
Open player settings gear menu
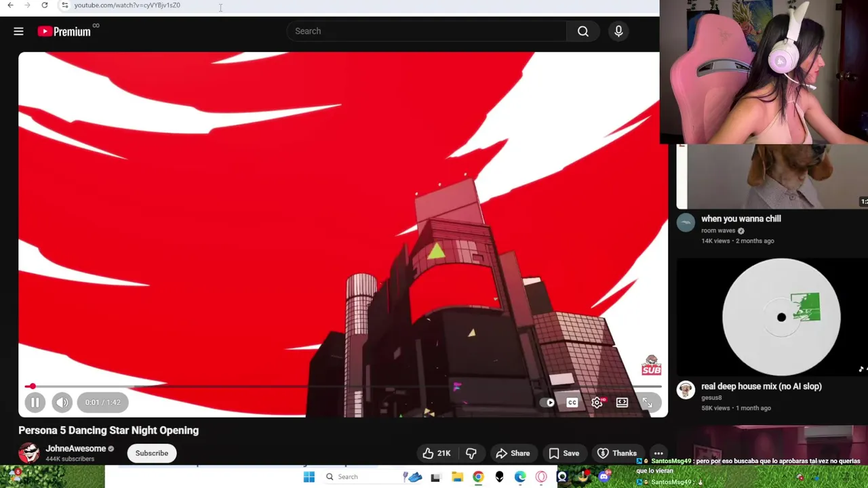click(x=597, y=403)
